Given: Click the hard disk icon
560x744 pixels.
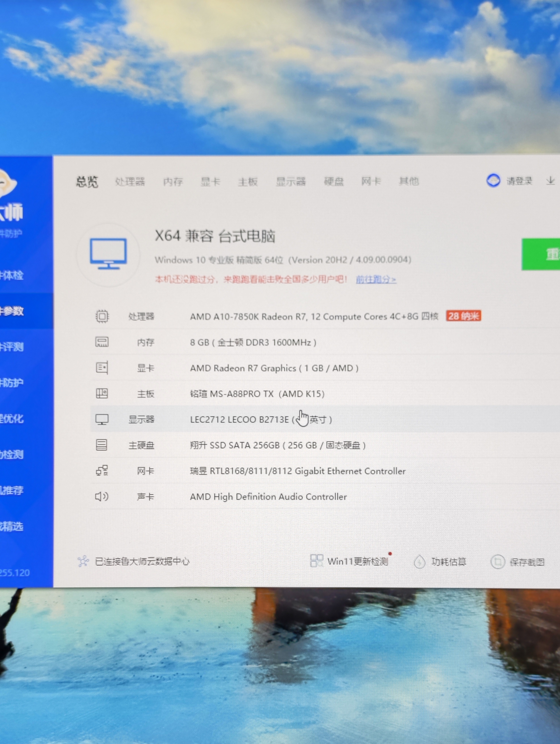Looking at the screenshot, I should pyautogui.click(x=102, y=445).
